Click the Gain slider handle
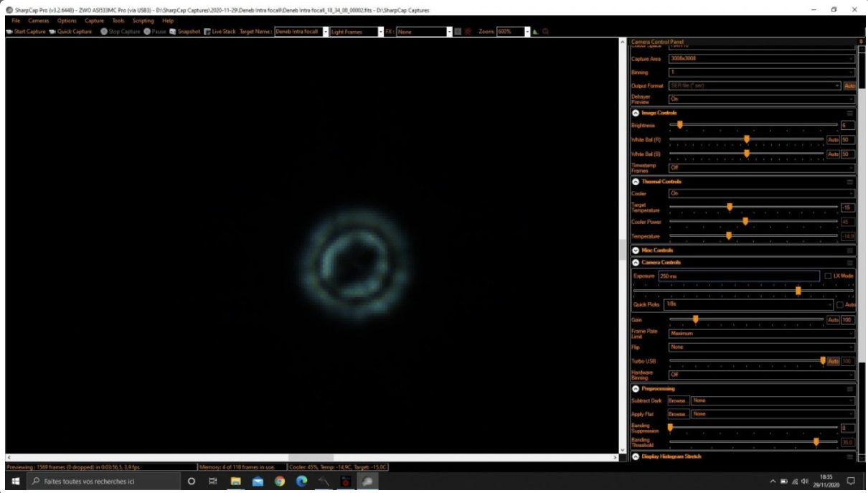The height and width of the screenshot is (493, 868). [695, 319]
